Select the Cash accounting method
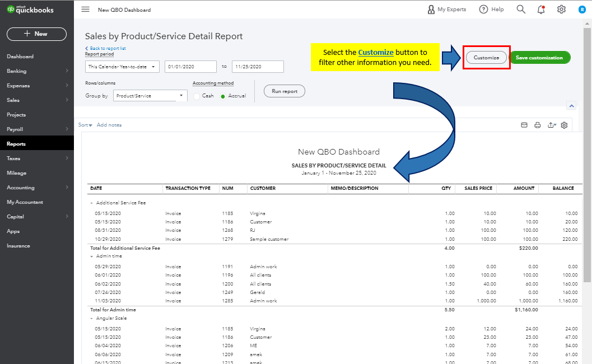 click(197, 96)
